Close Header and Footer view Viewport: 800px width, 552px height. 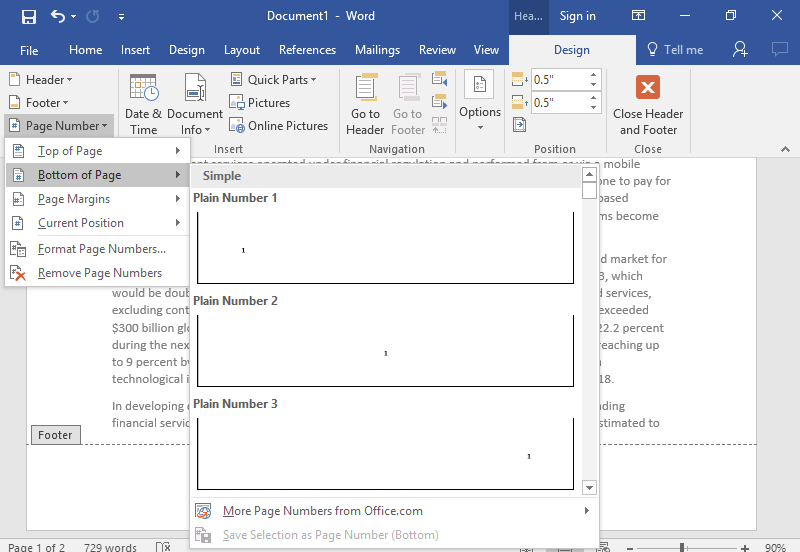coord(648,104)
